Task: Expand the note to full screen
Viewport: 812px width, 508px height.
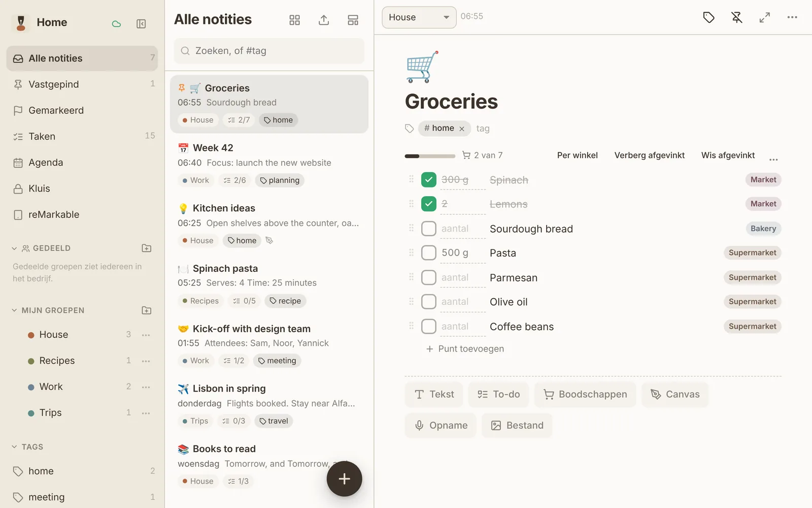Action: click(x=764, y=17)
